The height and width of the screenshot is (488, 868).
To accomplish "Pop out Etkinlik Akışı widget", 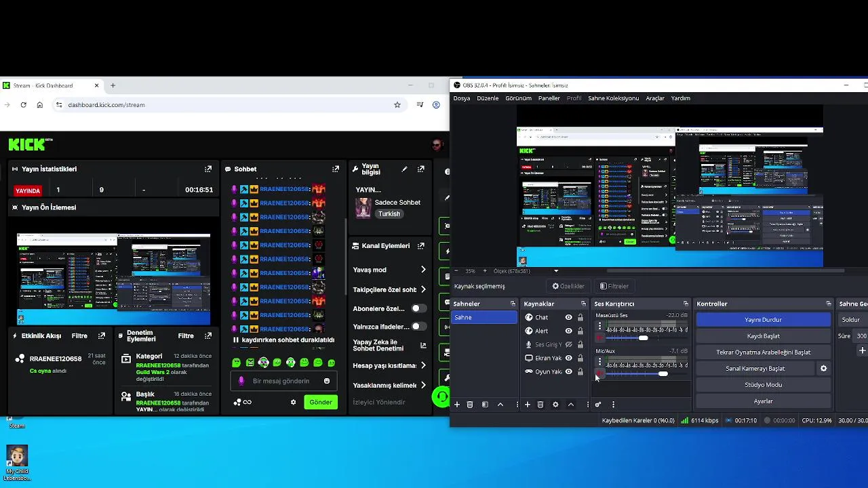I will tap(102, 335).
